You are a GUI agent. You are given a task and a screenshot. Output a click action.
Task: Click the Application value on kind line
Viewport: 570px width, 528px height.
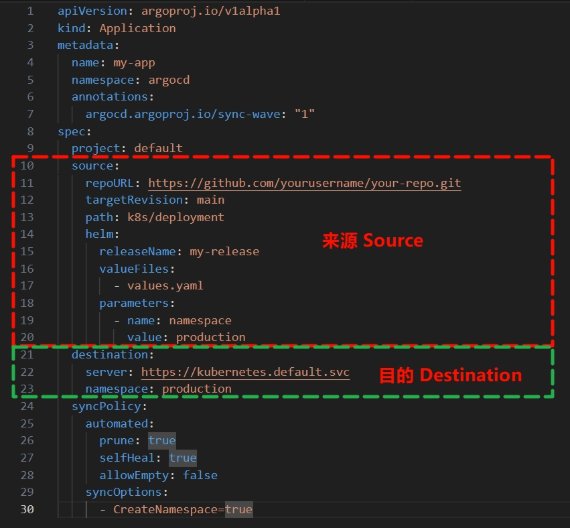[x=138, y=28]
